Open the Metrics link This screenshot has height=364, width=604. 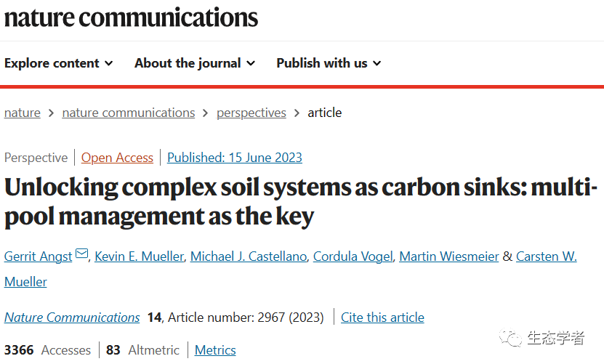[215, 350]
